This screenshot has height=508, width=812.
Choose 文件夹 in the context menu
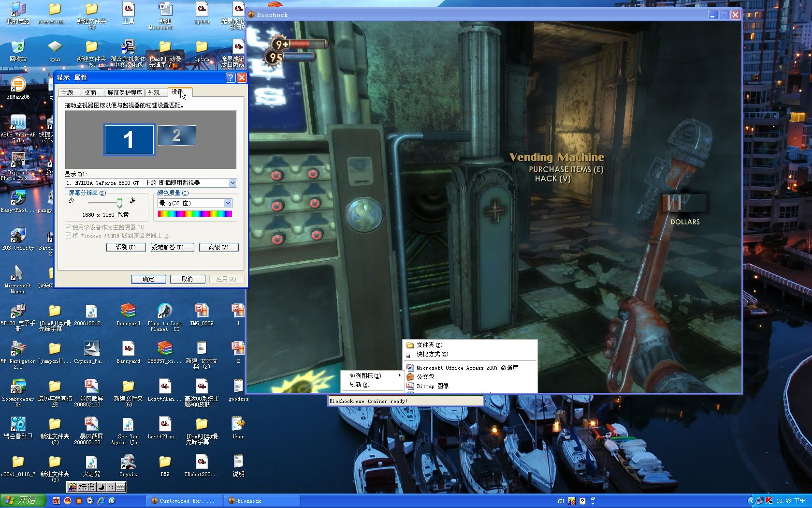[x=429, y=345]
